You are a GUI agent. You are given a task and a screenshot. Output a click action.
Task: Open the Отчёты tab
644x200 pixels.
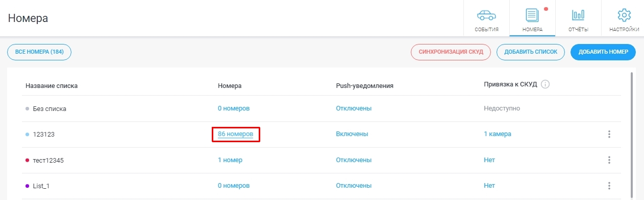[x=578, y=18]
